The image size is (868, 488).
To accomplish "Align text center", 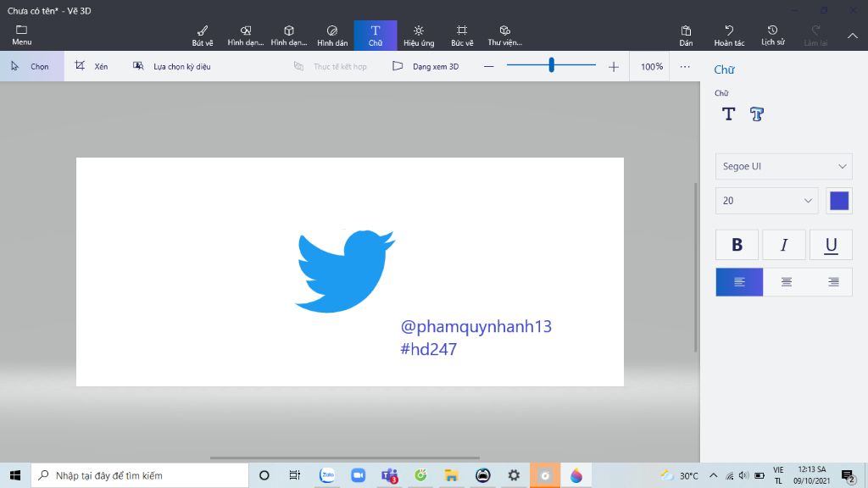I will 786,282.
